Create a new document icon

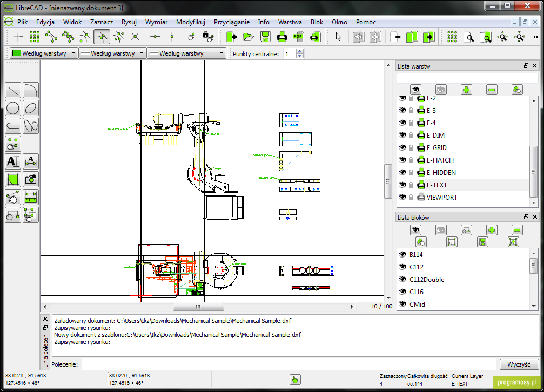231,37
